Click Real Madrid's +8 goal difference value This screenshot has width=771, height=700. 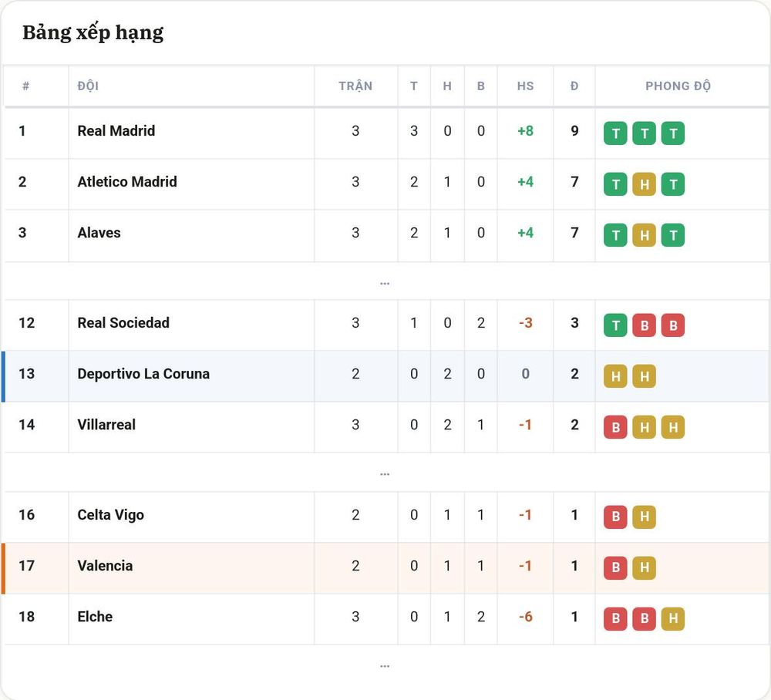525,131
